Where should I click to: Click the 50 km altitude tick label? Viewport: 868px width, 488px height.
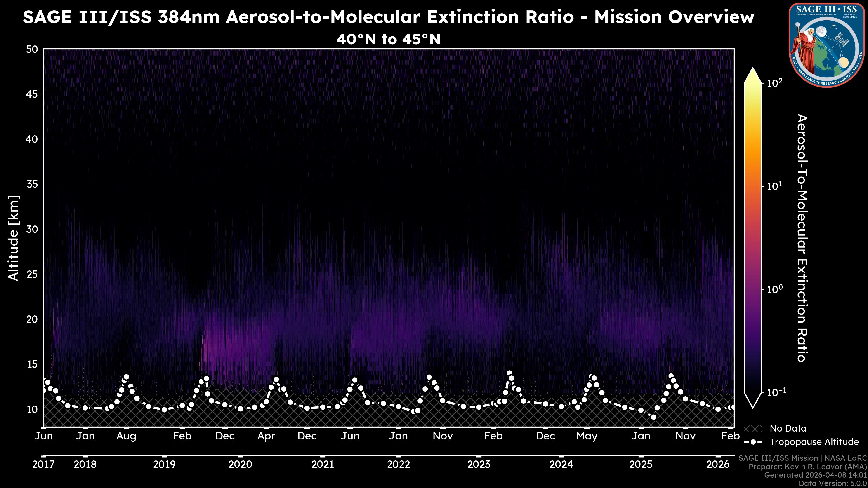[32, 49]
